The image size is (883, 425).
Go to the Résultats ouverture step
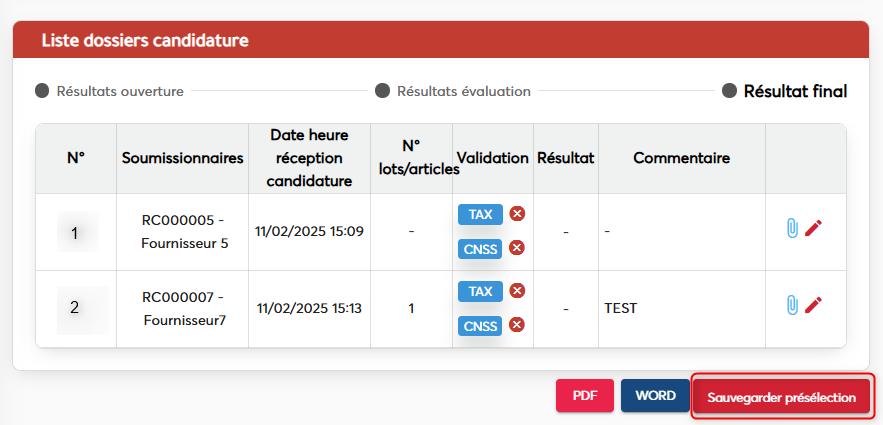click(110, 91)
